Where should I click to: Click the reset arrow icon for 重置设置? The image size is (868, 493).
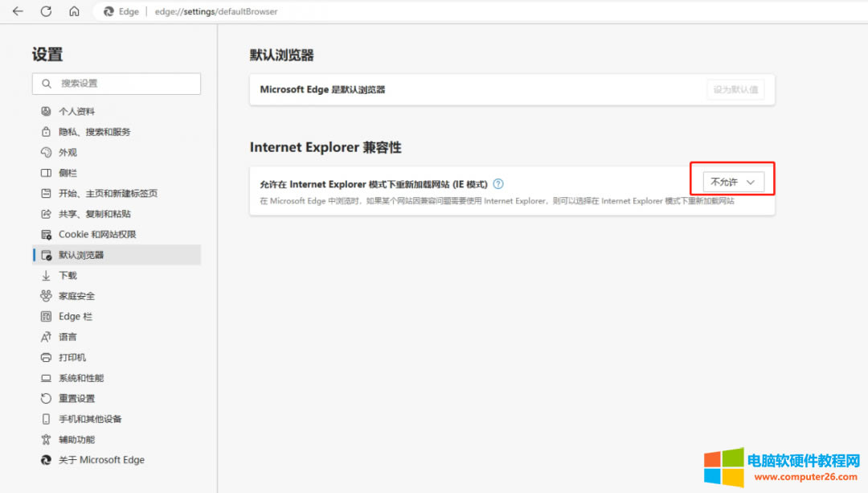click(x=46, y=398)
